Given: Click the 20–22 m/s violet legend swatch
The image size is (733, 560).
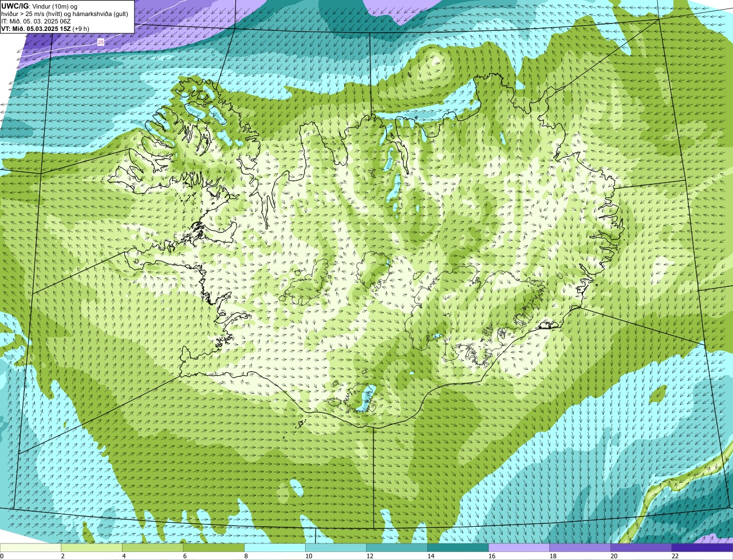Looking at the screenshot, I should 641,547.
